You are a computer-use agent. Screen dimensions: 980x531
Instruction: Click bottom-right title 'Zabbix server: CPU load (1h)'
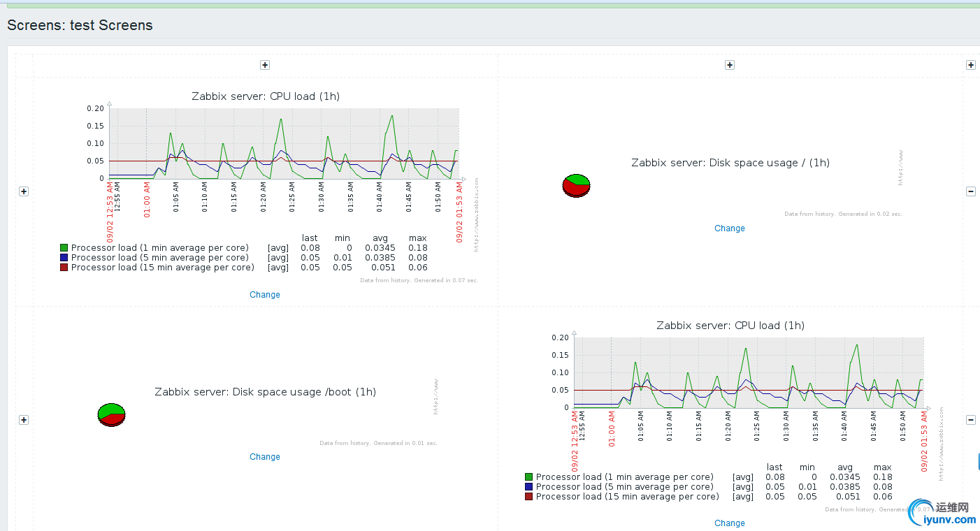pos(730,326)
